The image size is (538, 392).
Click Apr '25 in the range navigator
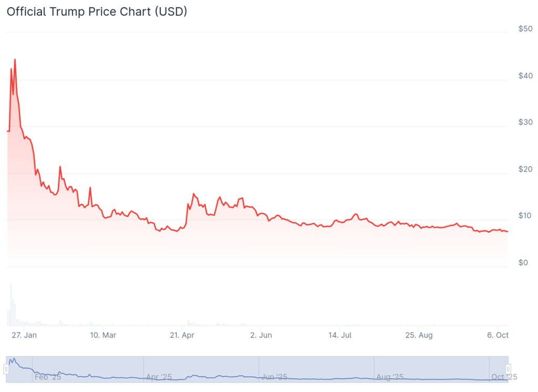coord(159,377)
